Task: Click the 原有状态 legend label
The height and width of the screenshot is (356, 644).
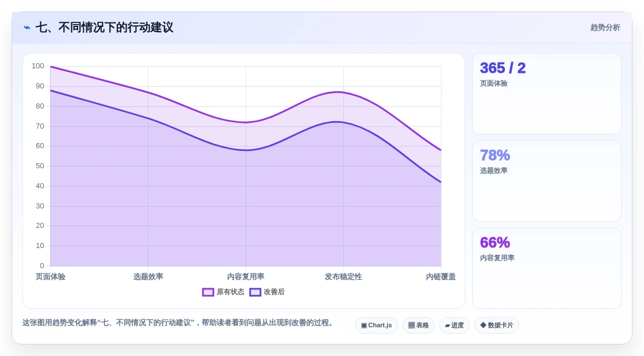Action: tap(231, 292)
